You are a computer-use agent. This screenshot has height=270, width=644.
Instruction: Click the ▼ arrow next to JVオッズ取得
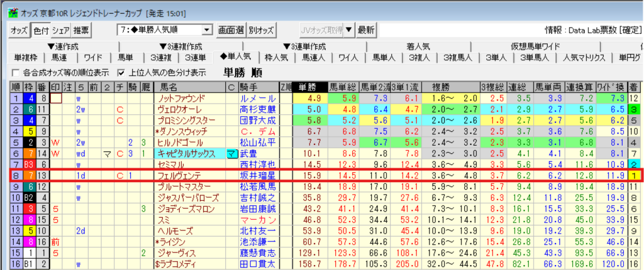pyautogui.click(x=349, y=30)
